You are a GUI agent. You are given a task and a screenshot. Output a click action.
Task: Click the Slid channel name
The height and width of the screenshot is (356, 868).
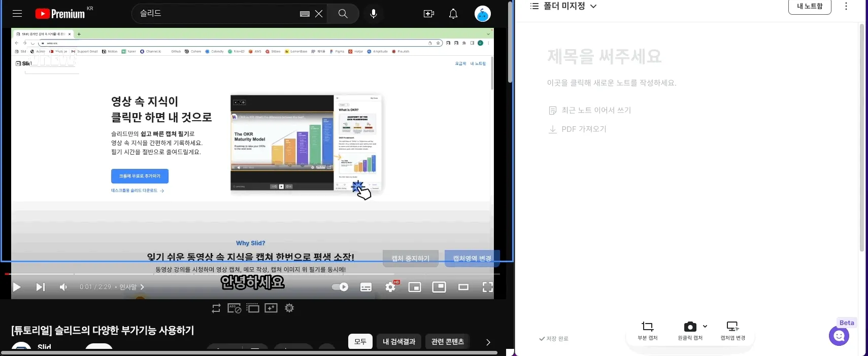tap(44, 347)
